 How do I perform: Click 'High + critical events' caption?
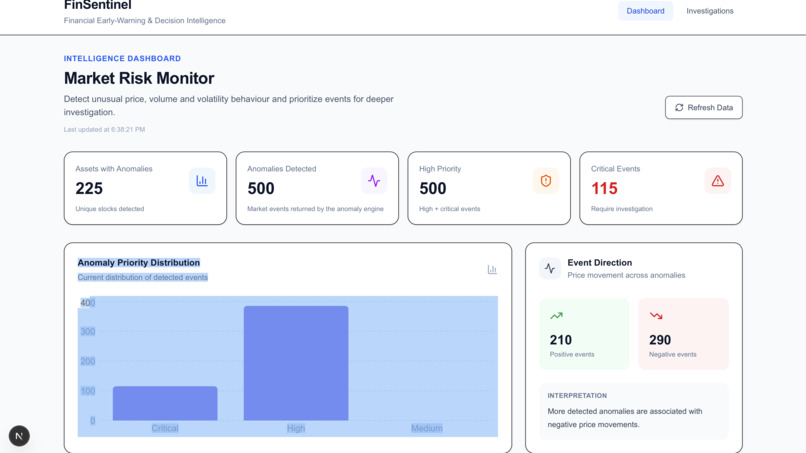point(449,209)
